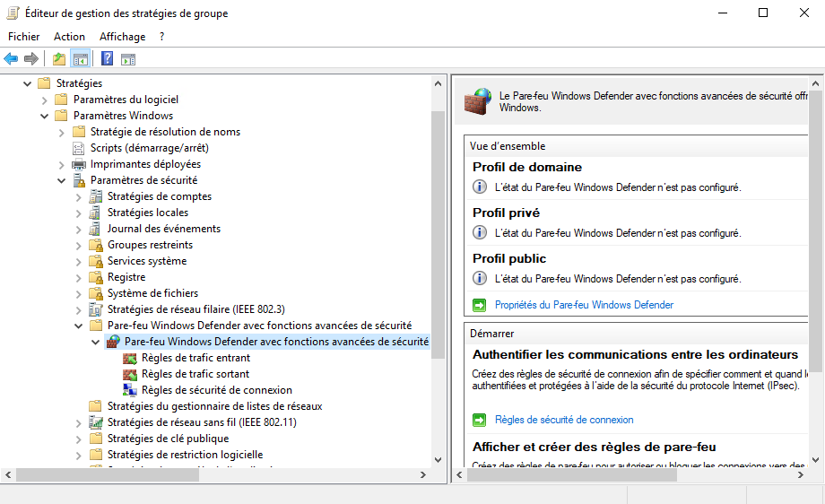Click the Forward arrow toolbar icon
Screen dimensions: 825x504
(x=31, y=59)
